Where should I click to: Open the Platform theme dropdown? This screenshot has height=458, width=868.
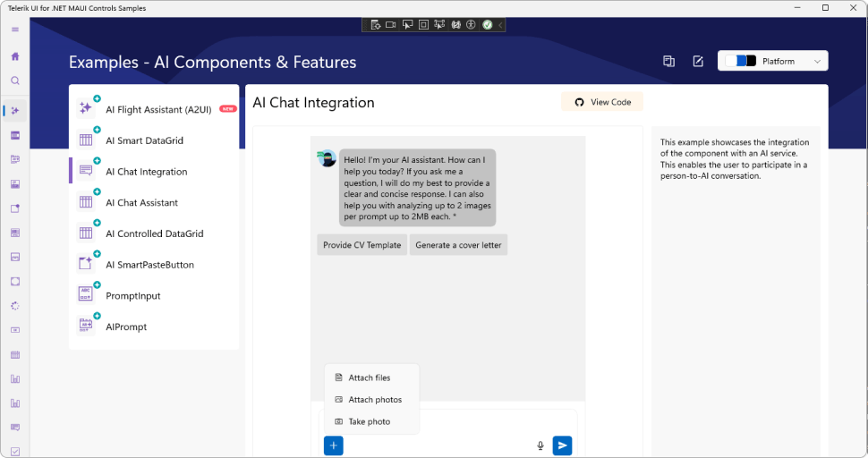coord(773,61)
